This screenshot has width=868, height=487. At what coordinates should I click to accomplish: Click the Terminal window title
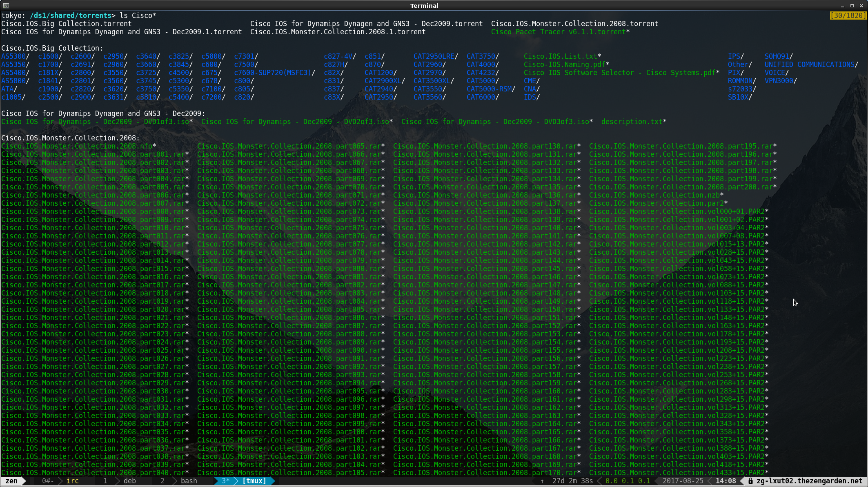(x=424, y=6)
